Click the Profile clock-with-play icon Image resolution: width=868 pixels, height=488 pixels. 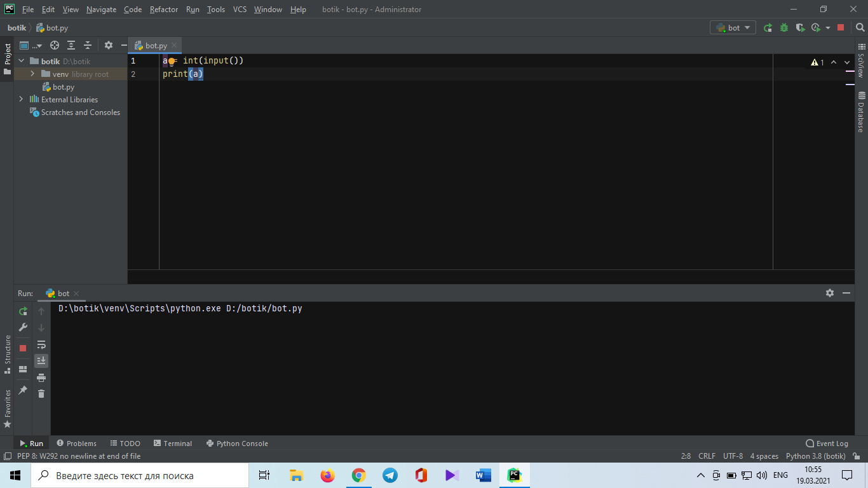(817, 28)
